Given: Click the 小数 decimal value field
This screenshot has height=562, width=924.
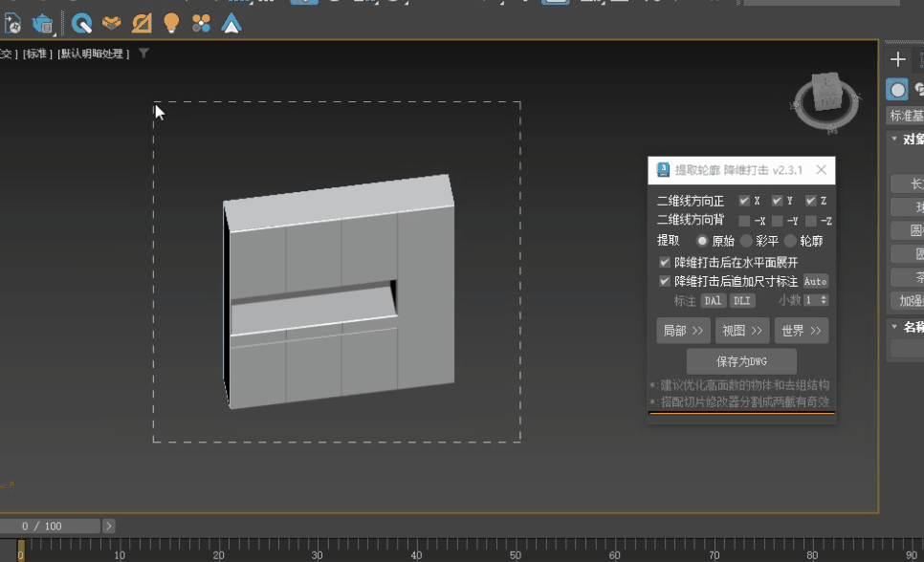Looking at the screenshot, I should (x=811, y=300).
